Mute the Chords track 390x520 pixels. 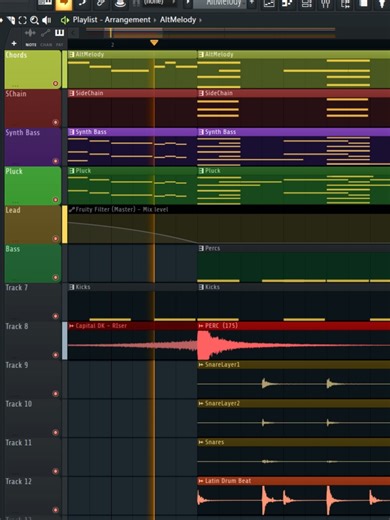tap(56, 83)
